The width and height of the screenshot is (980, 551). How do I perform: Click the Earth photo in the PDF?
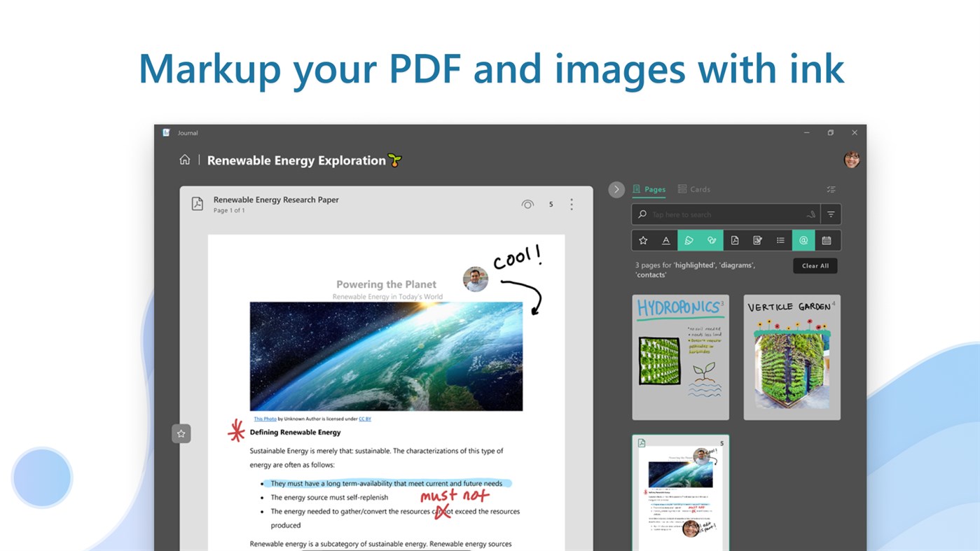[386, 356]
